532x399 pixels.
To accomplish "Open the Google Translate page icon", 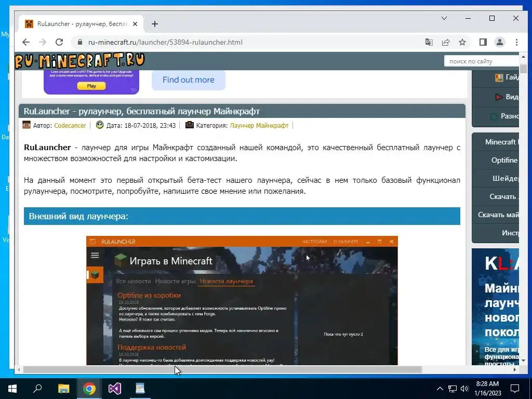I will (x=429, y=42).
